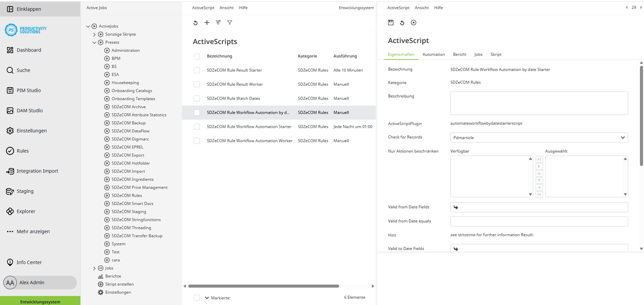
Task: Open PIM Studio from the sidebar
Action: click(30, 90)
